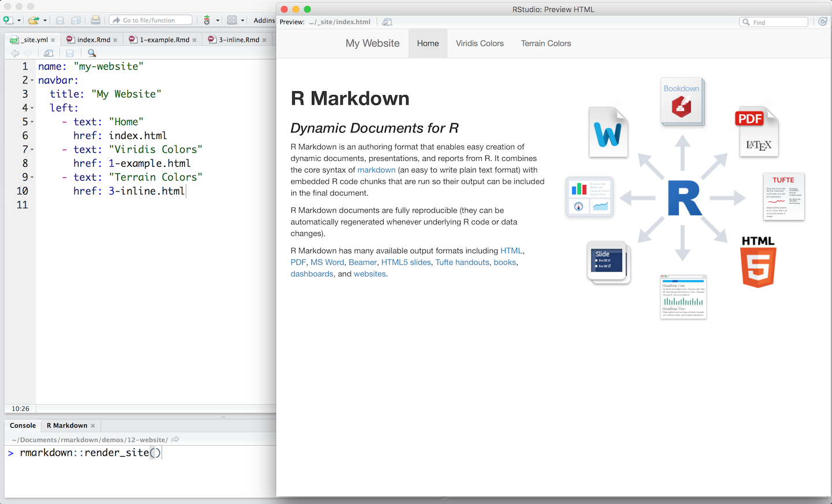This screenshot has width=832, height=504.
Task: Click the Save icon in main toolbar
Action: coord(60,20)
